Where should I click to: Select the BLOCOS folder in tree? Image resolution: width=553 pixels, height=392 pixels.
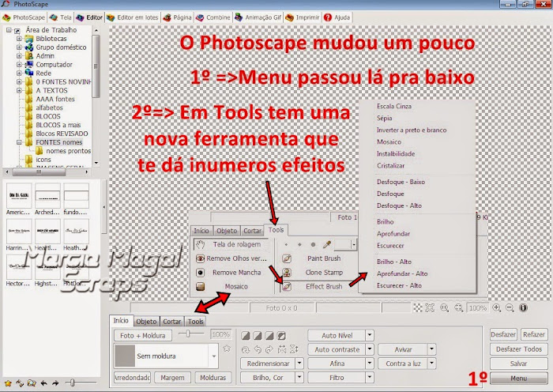[48, 116]
